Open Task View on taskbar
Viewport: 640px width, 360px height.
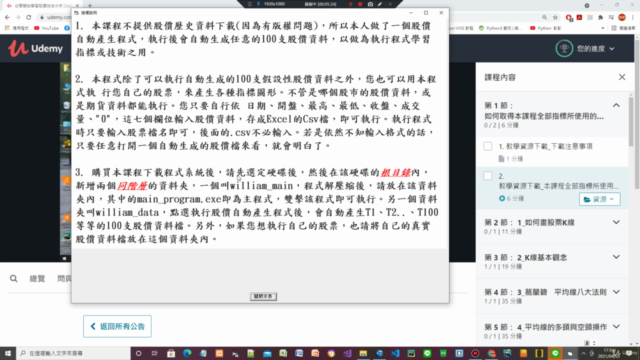point(154,353)
